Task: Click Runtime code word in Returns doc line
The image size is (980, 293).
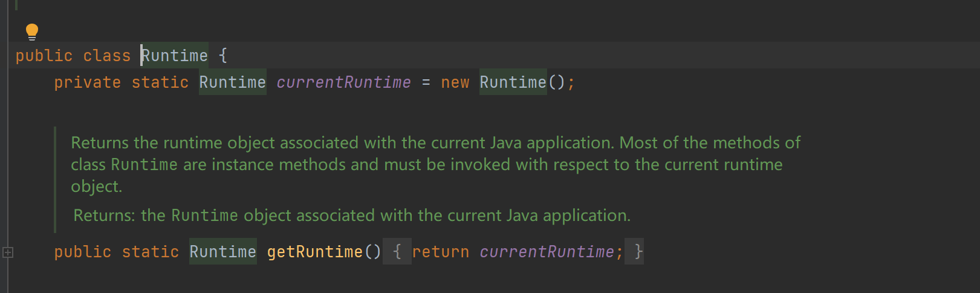Action: (x=205, y=216)
